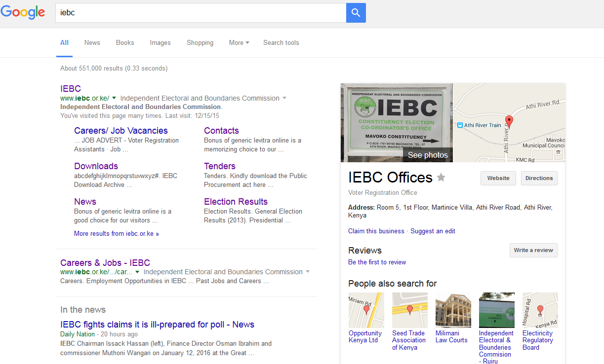Click Seed Trade Association of Kenya link
The width and height of the screenshot is (604, 364).
409,340
